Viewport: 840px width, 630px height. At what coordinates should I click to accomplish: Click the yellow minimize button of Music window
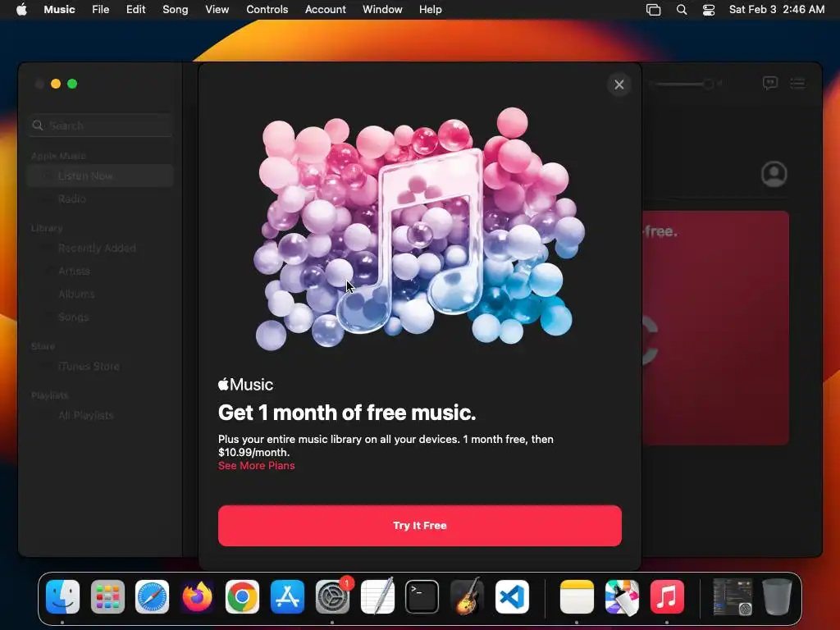tap(56, 84)
